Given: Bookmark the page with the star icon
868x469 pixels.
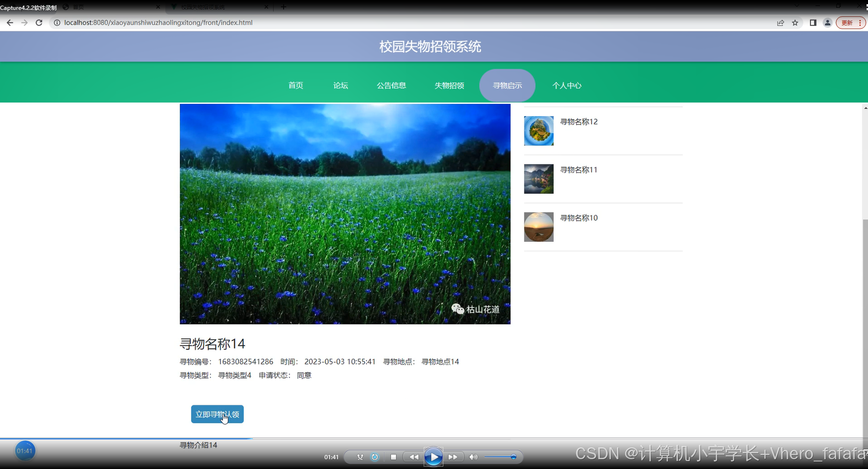Looking at the screenshot, I should [795, 22].
